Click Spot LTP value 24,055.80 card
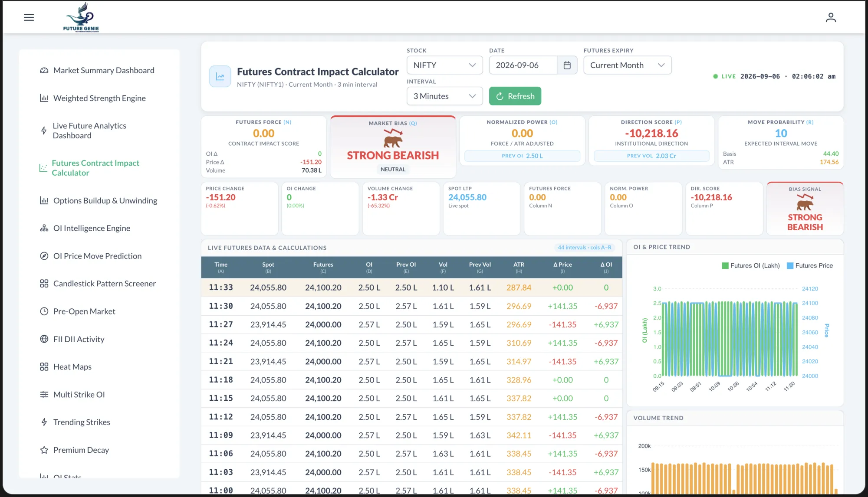The image size is (868, 497). point(467,197)
